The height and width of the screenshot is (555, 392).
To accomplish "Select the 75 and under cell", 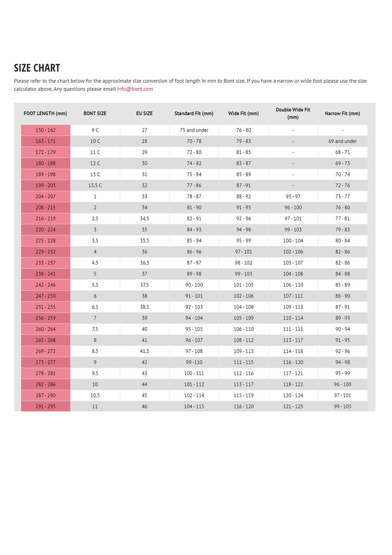I will tap(194, 130).
